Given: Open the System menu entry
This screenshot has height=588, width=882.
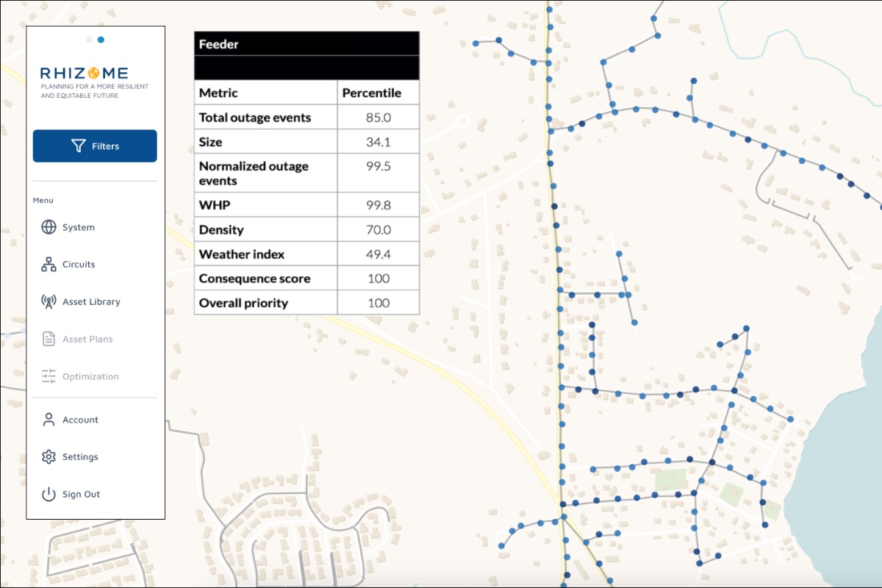Looking at the screenshot, I should pyautogui.click(x=80, y=227).
